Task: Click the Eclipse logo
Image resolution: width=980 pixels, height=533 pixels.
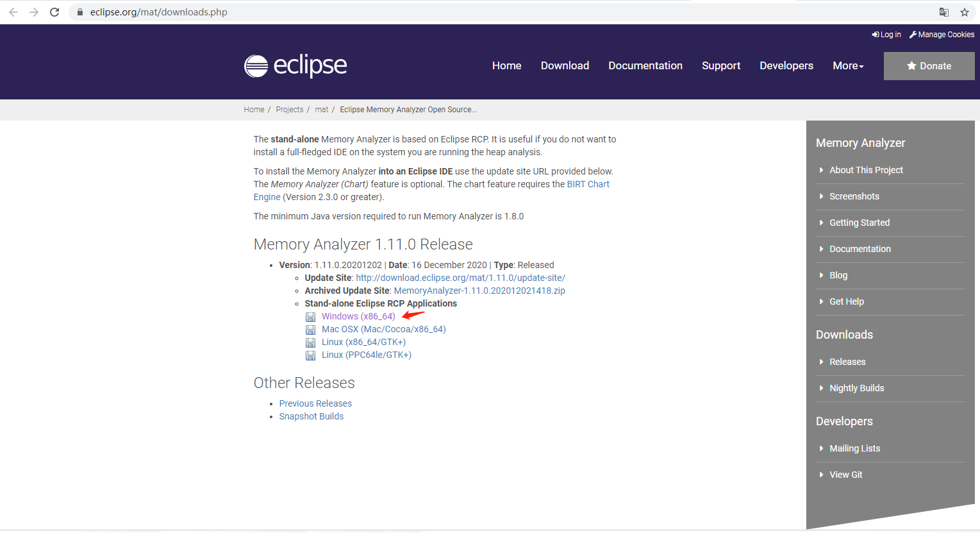Action: [x=295, y=65]
